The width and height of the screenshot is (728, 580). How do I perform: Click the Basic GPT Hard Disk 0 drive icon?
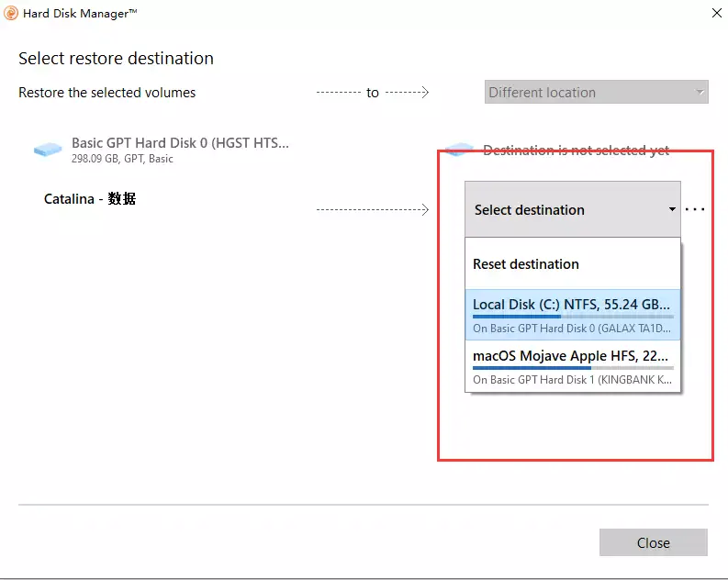click(48, 150)
